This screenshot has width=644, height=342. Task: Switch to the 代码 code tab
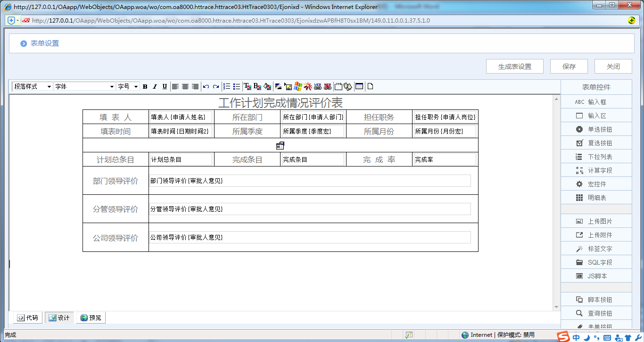pos(27,317)
